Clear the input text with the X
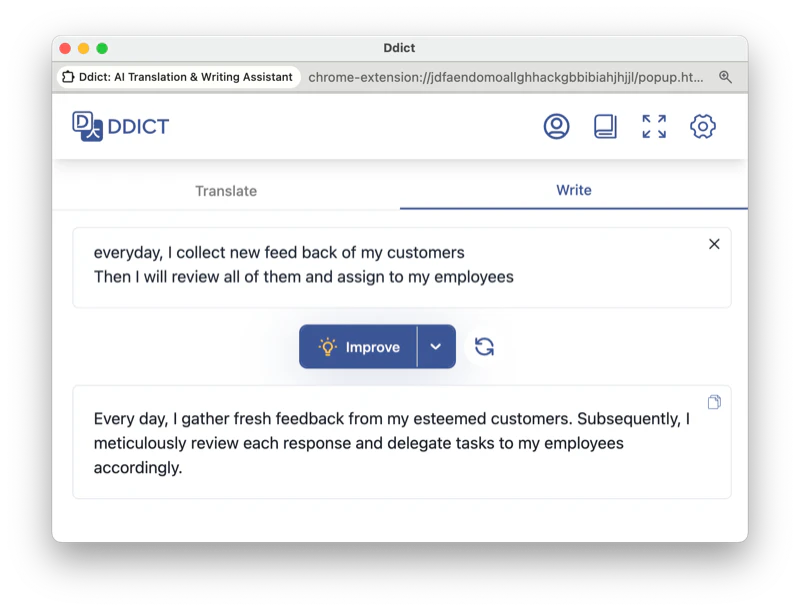Viewport: 800px width, 611px height. tap(714, 243)
